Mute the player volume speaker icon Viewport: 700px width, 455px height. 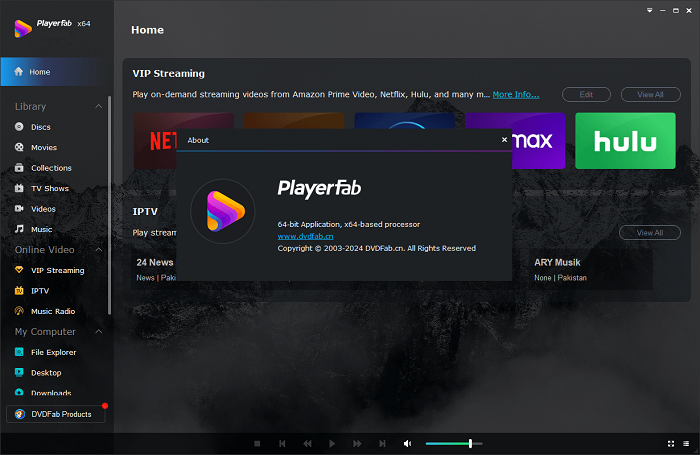pos(407,443)
